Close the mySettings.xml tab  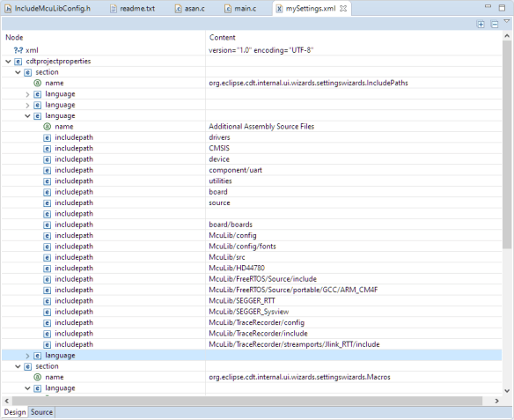point(343,9)
